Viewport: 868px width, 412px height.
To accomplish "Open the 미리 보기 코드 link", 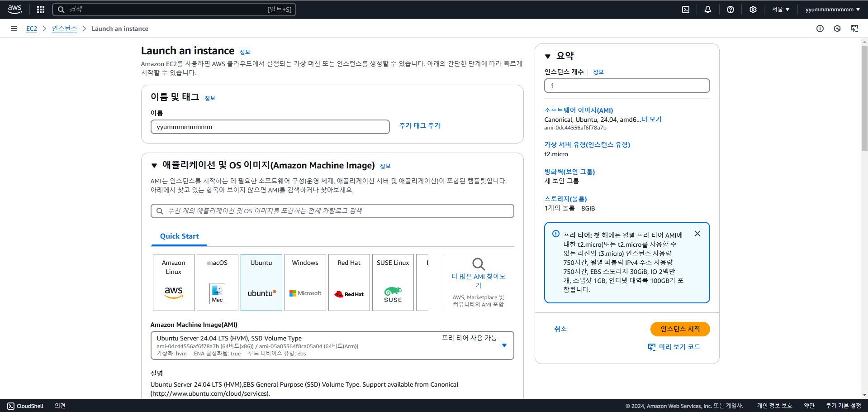I will click(674, 347).
